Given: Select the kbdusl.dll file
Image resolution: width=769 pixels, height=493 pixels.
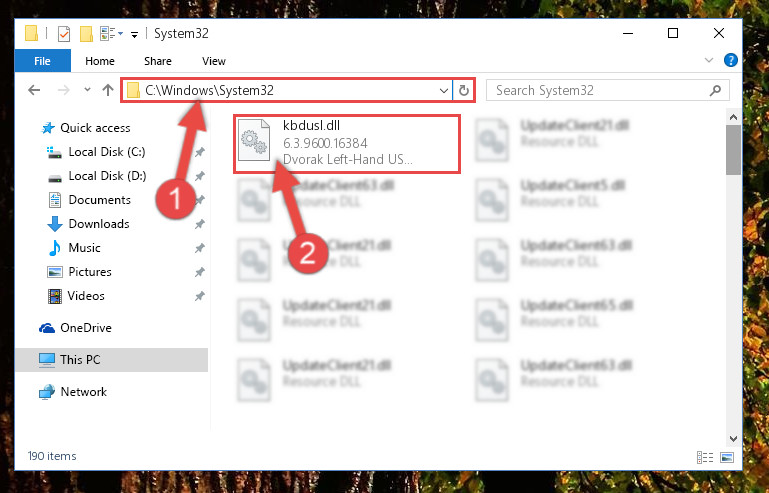Looking at the screenshot, I should tap(347, 143).
